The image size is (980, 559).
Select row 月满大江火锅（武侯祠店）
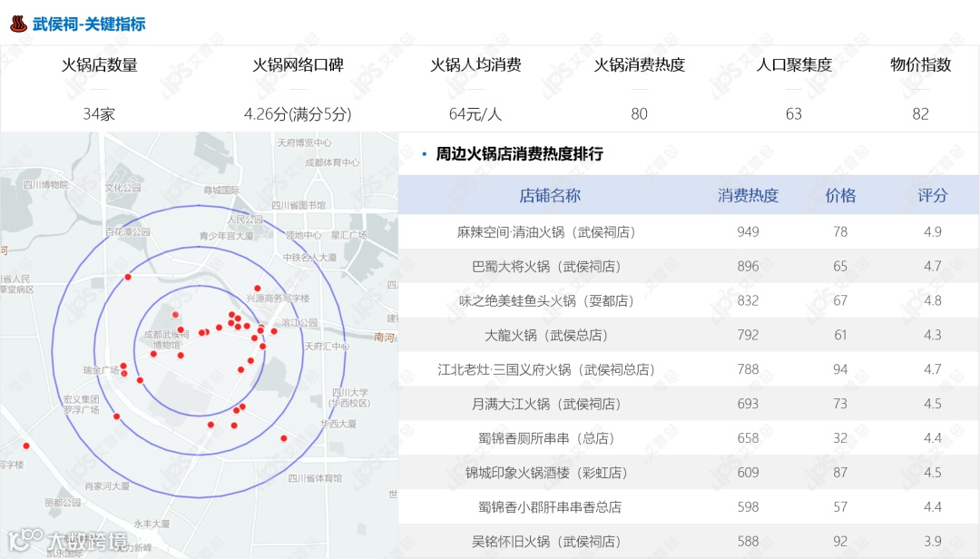(689, 404)
